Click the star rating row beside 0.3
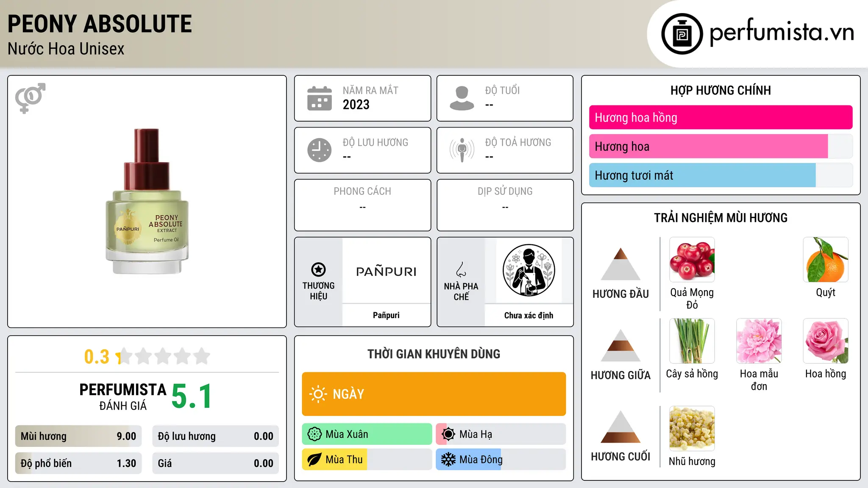This screenshot has height=488, width=868. pyautogui.click(x=163, y=356)
